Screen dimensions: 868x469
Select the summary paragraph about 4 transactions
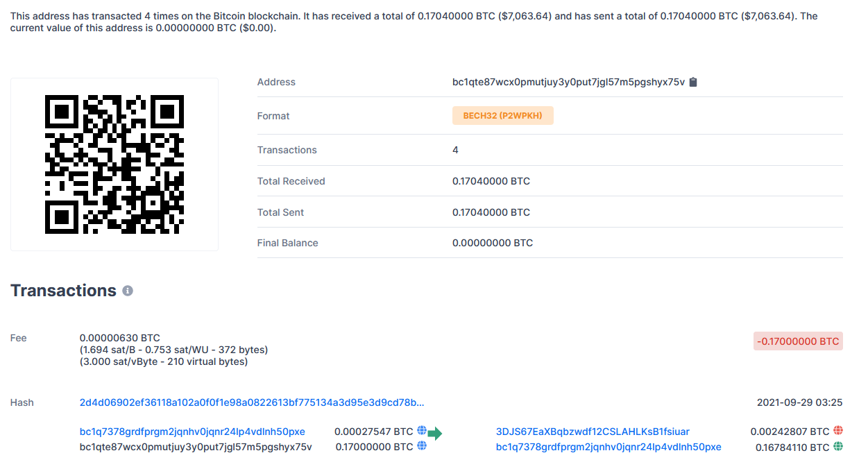[x=414, y=22]
